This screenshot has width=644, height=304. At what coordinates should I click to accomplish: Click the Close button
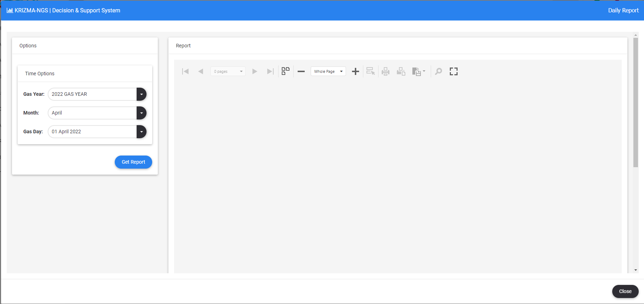[x=625, y=291]
